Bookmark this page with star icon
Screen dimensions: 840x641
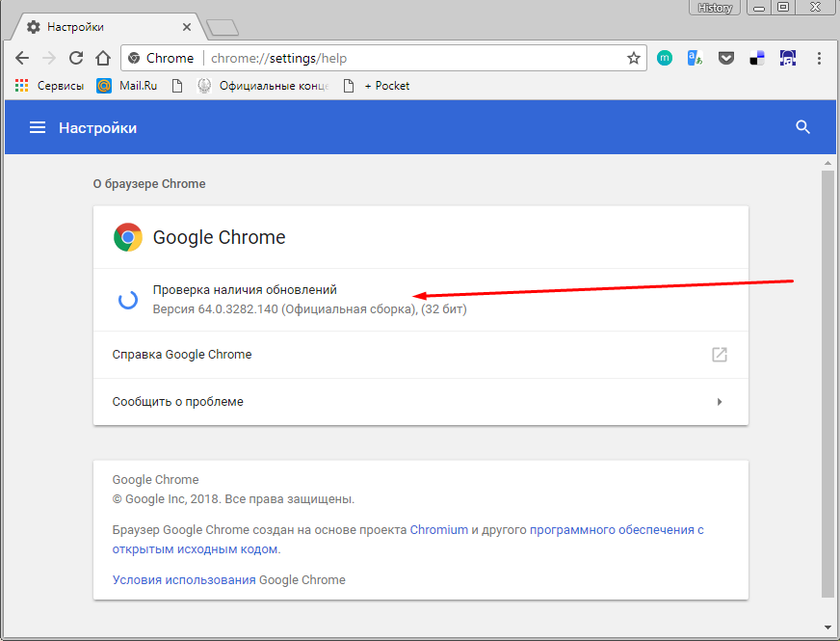tap(633, 58)
